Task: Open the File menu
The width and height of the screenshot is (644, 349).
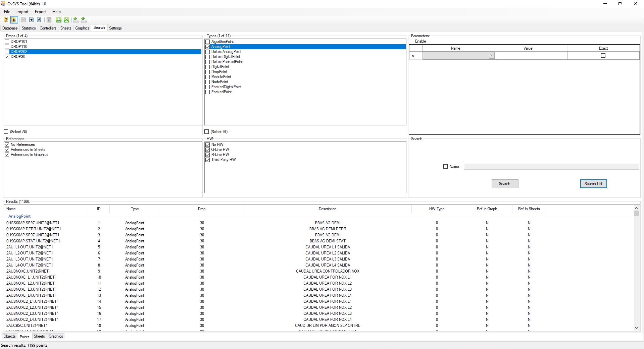Action: coord(7,12)
